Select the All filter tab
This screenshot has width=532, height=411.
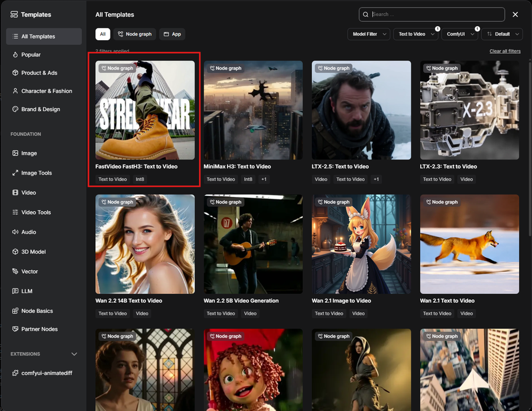point(103,34)
